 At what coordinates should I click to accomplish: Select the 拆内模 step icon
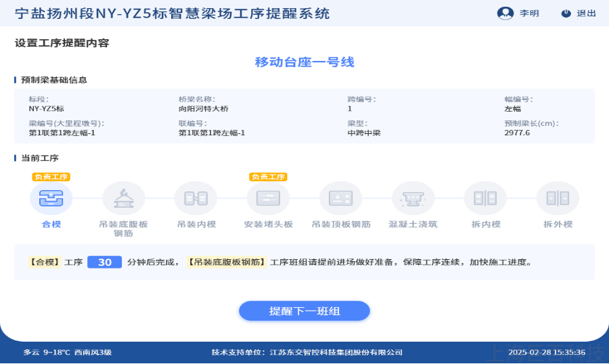pos(485,198)
